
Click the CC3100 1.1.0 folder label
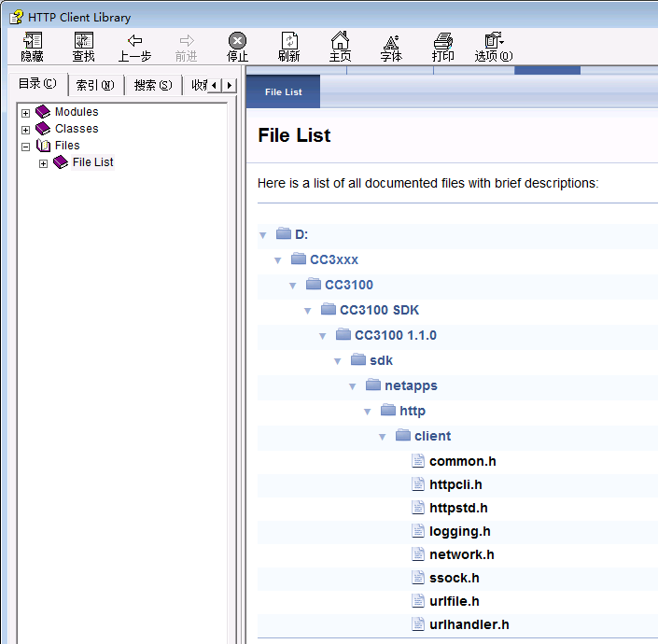point(396,335)
